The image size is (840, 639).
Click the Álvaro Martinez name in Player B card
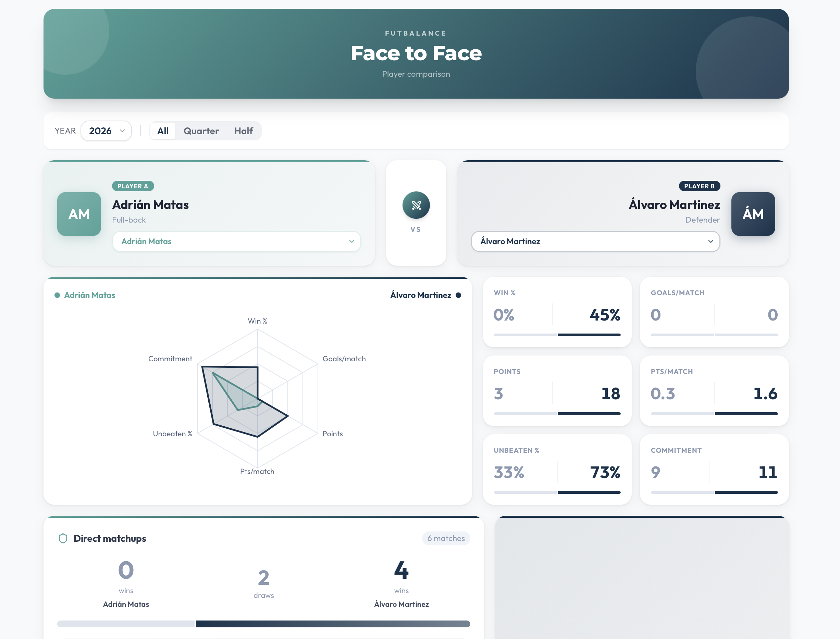(674, 205)
